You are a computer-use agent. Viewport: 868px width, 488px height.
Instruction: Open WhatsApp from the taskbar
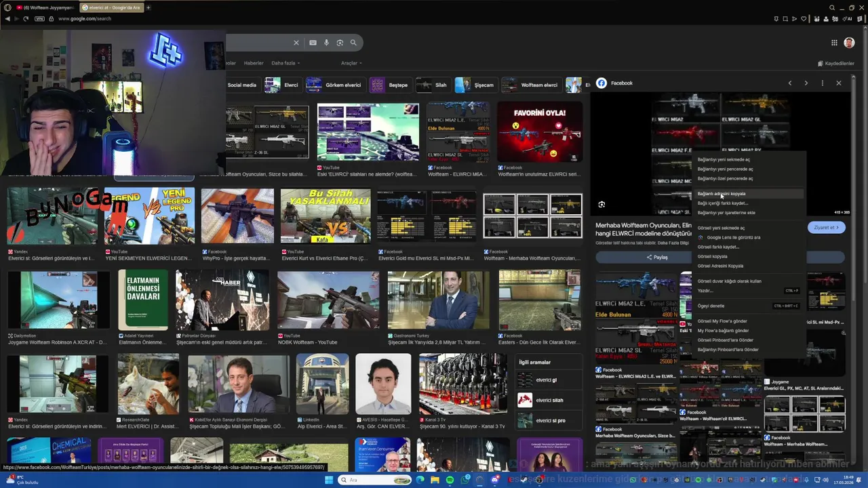(465, 480)
